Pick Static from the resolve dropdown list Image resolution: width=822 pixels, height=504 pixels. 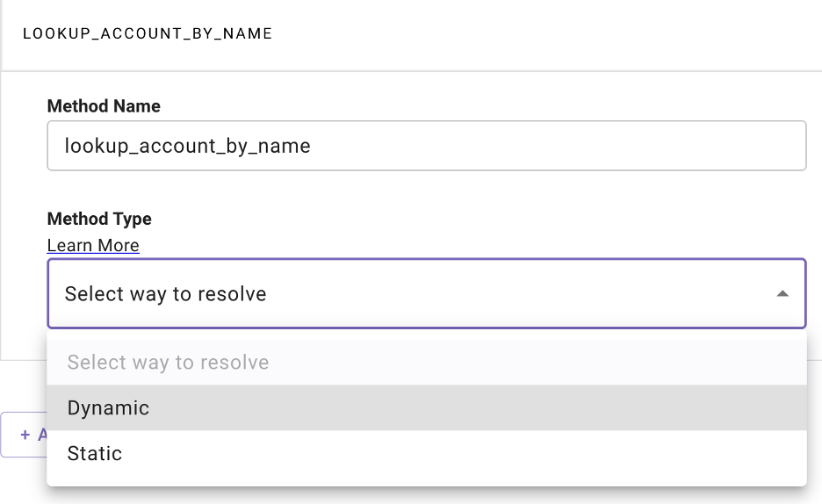426,453
